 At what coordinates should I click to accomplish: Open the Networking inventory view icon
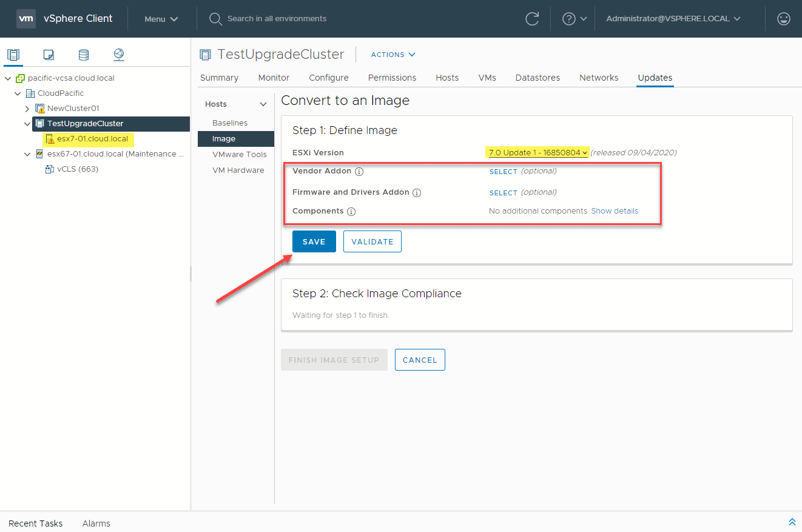[x=119, y=55]
